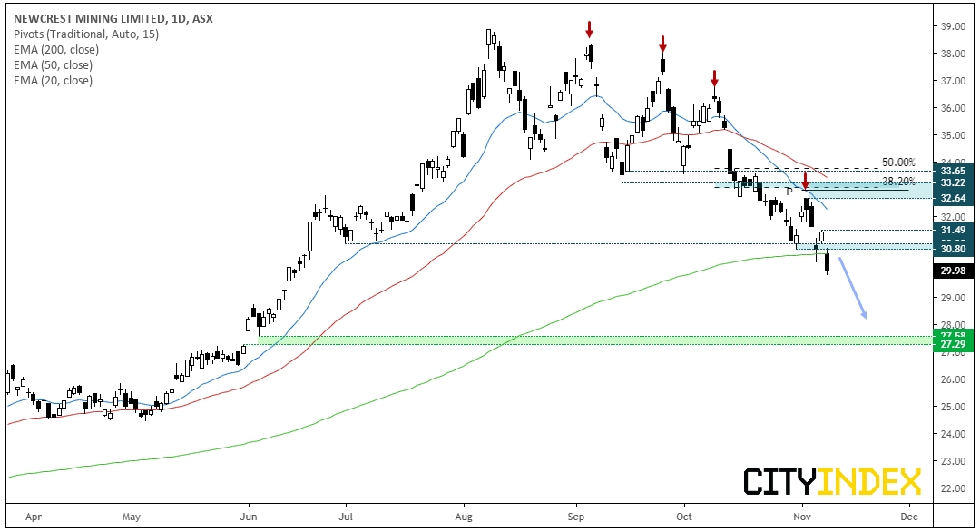Click the Nov label on time axis
The height and width of the screenshot is (532, 980).
pyautogui.click(x=802, y=517)
